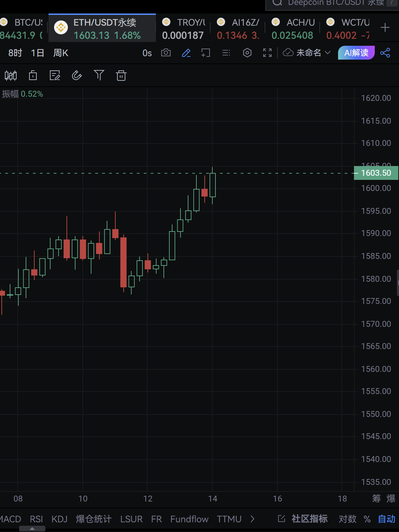Toggle the percent scale option
The height and width of the screenshot is (532, 399).
click(x=367, y=519)
